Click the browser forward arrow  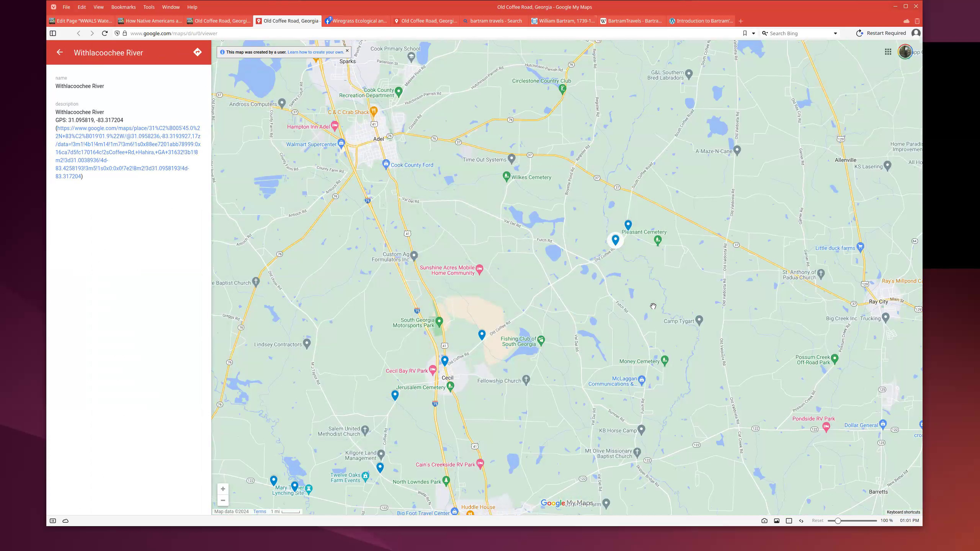pos(92,33)
